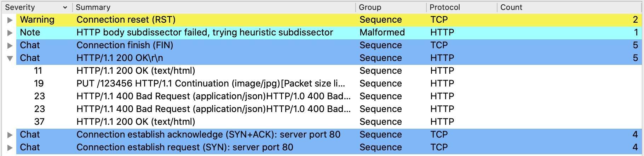Click the Malformed group cell

click(x=382, y=33)
